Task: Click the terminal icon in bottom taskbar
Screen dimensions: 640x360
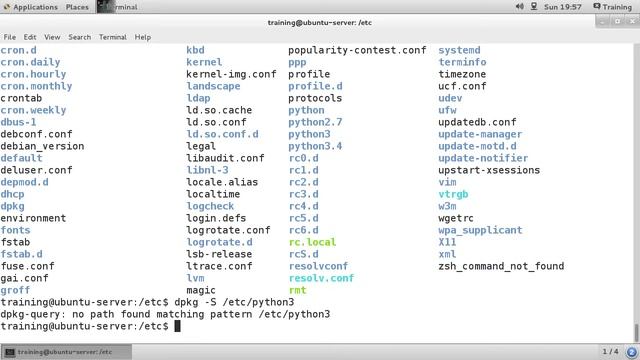Action: [10, 352]
